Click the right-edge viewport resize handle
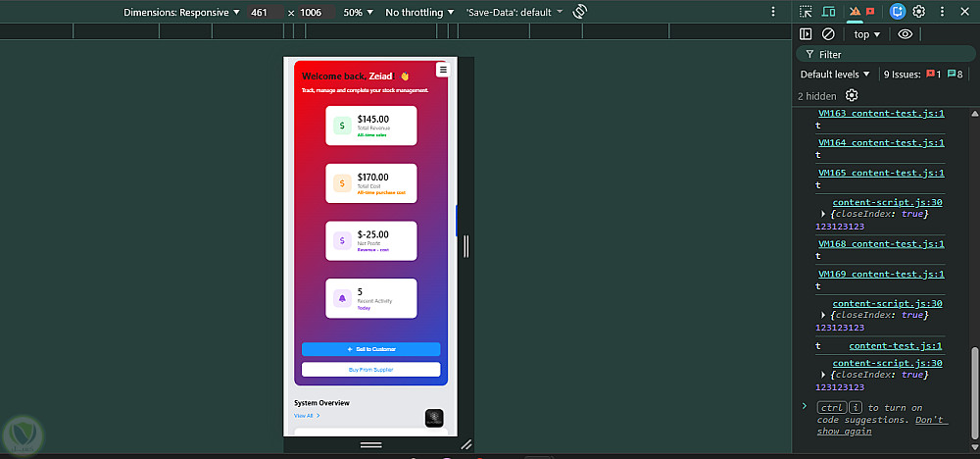 pos(465,246)
